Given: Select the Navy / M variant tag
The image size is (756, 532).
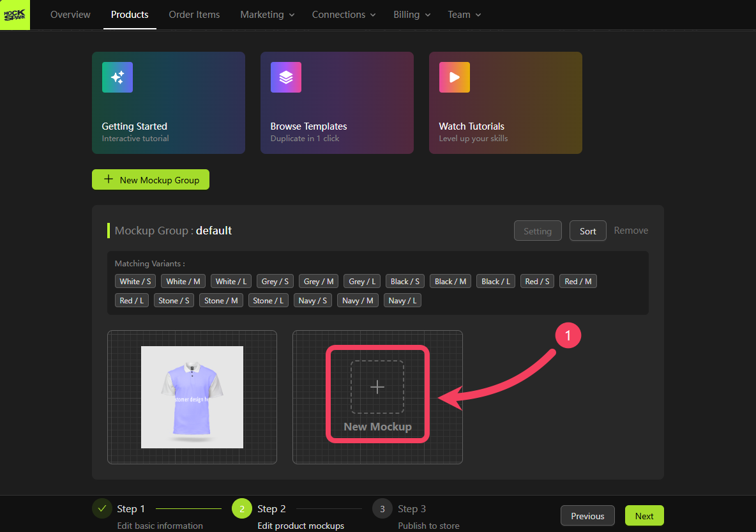Looking at the screenshot, I should 358,300.
